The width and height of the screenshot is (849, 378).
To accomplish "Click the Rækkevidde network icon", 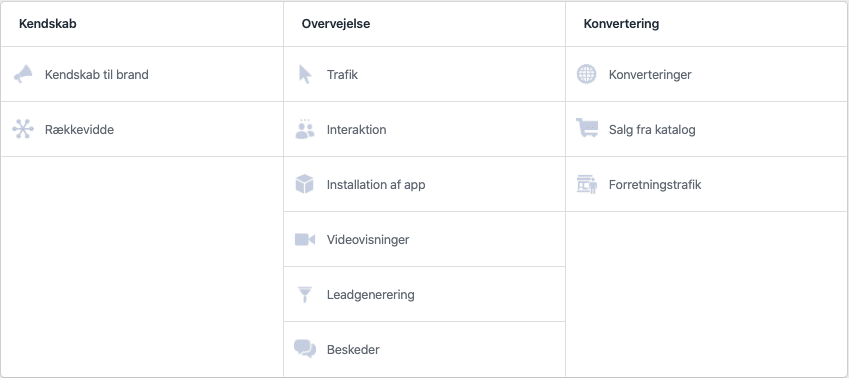I will (x=23, y=129).
